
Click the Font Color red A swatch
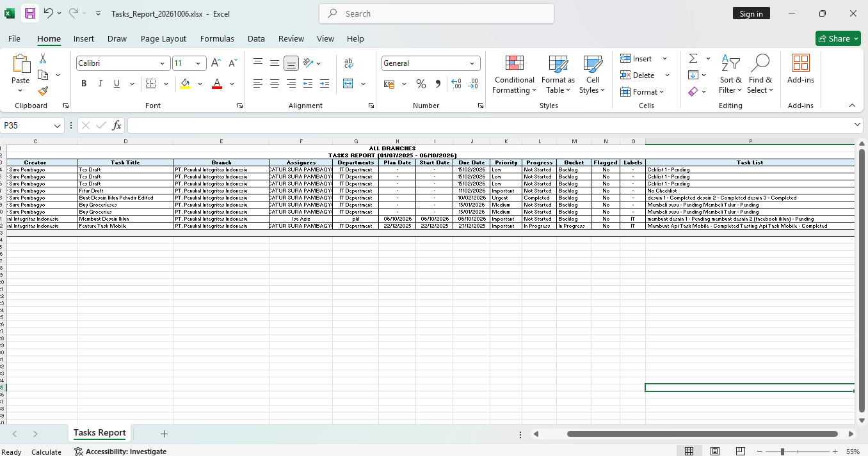pyautogui.click(x=217, y=84)
